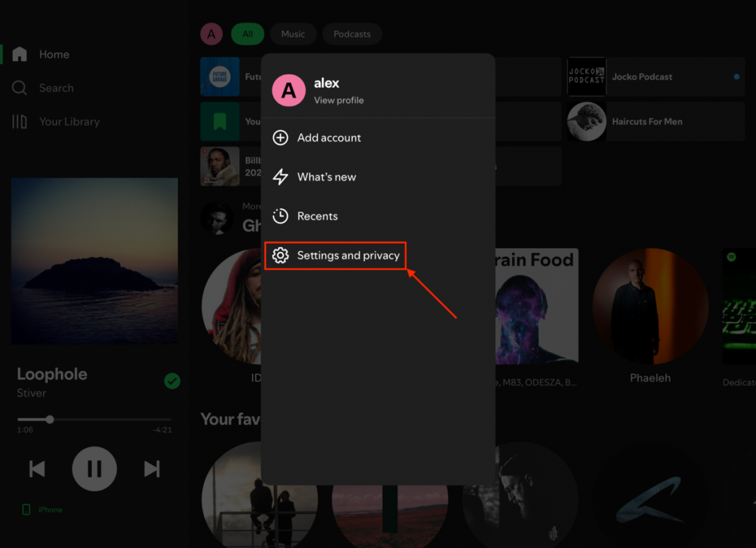
Task: Select the All content filter chip
Action: point(248,33)
